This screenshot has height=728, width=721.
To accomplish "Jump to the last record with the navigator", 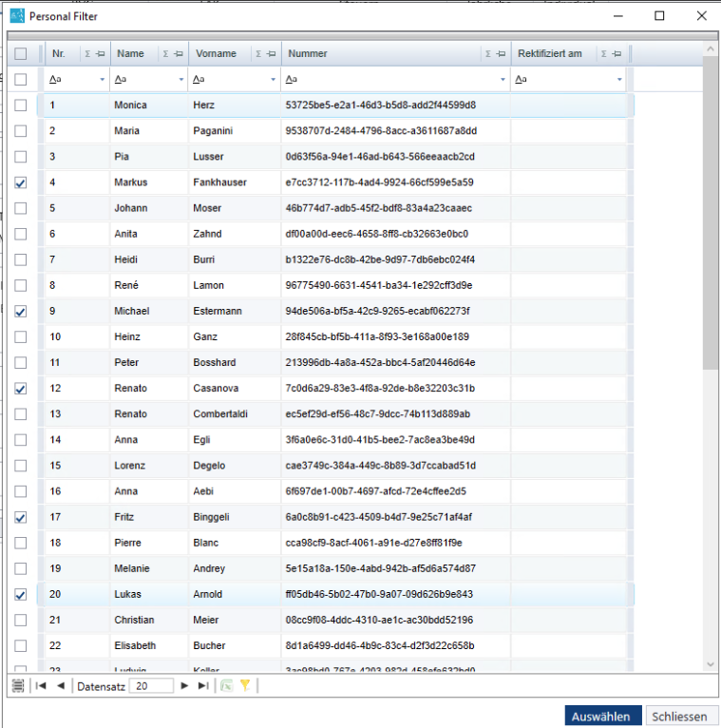I will pyautogui.click(x=203, y=686).
